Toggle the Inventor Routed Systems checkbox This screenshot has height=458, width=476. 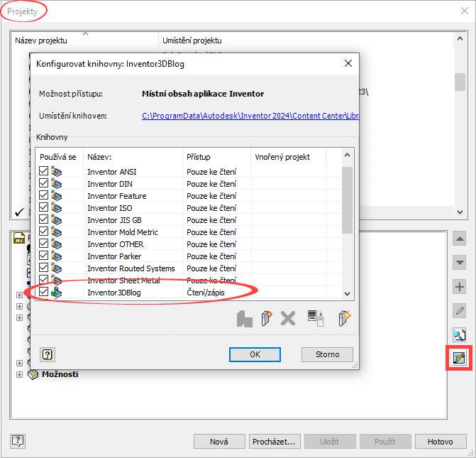click(43, 268)
